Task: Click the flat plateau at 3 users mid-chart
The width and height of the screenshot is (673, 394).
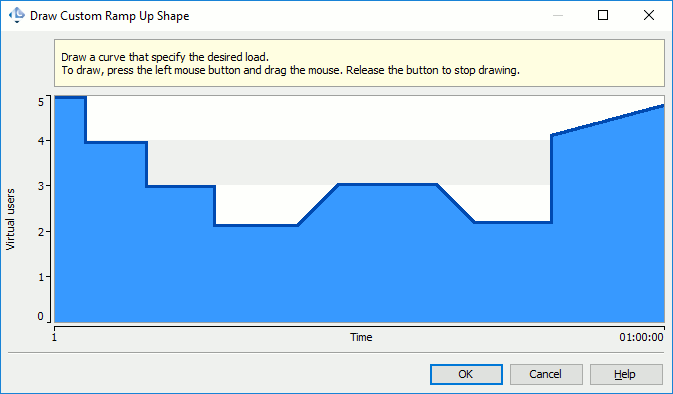Action: tap(388, 185)
